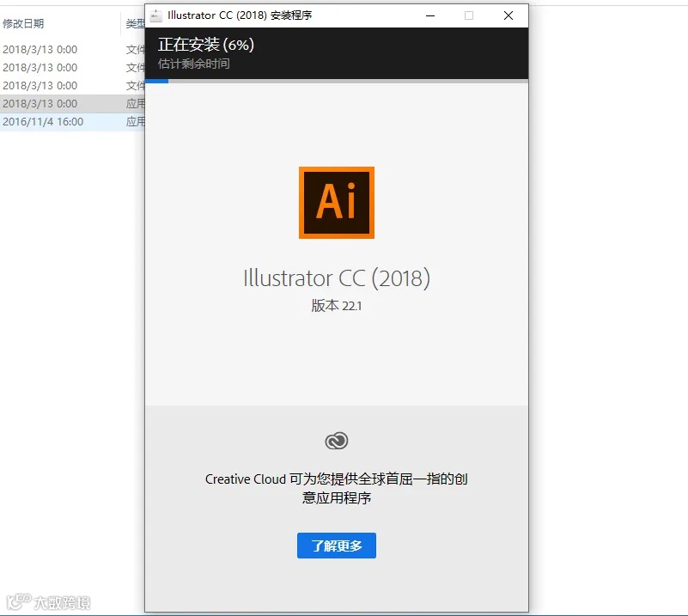Click the Creative Cloud description text
This screenshot has height=616, width=688.
[337, 488]
